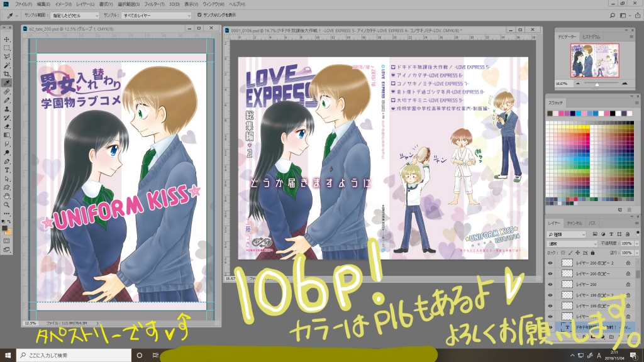This screenshot has width=644, height=362.
Task: Click the foreground color swatch in toolbox
Action: [x=5, y=229]
